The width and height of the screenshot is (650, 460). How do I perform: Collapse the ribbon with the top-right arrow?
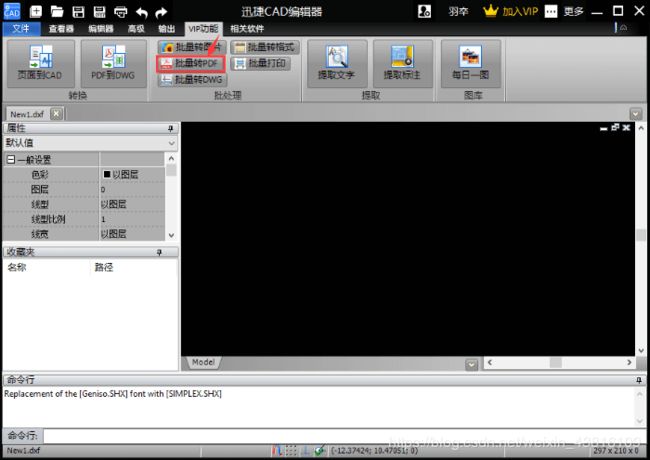tap(623, 28)
